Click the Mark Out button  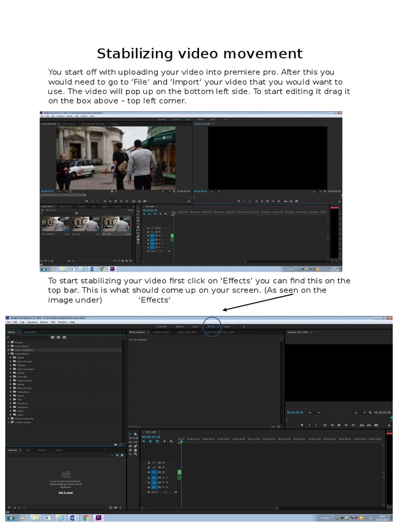316,425
